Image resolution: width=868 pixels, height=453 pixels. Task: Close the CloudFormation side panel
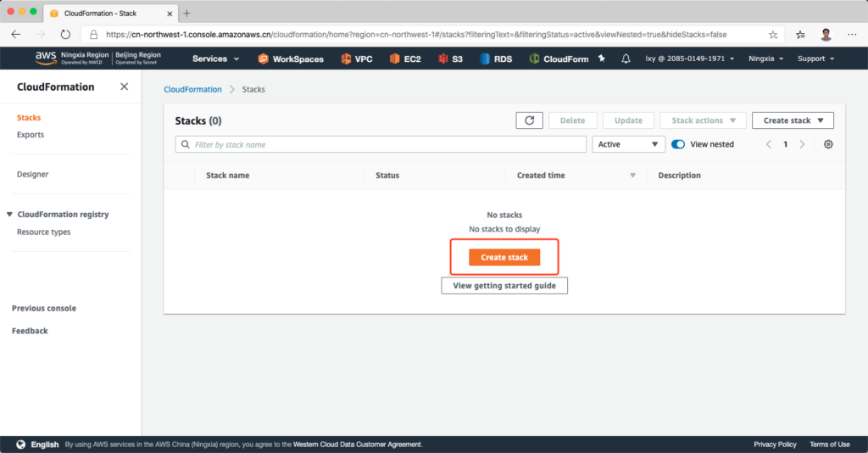[125, 87]
